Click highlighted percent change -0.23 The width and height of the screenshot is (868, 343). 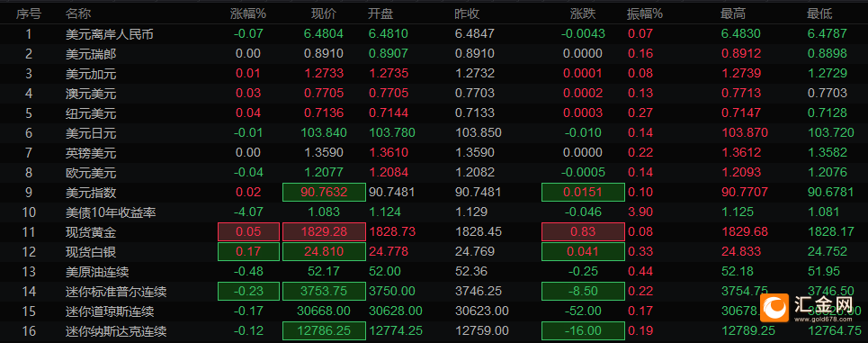[x=248, y=292]
